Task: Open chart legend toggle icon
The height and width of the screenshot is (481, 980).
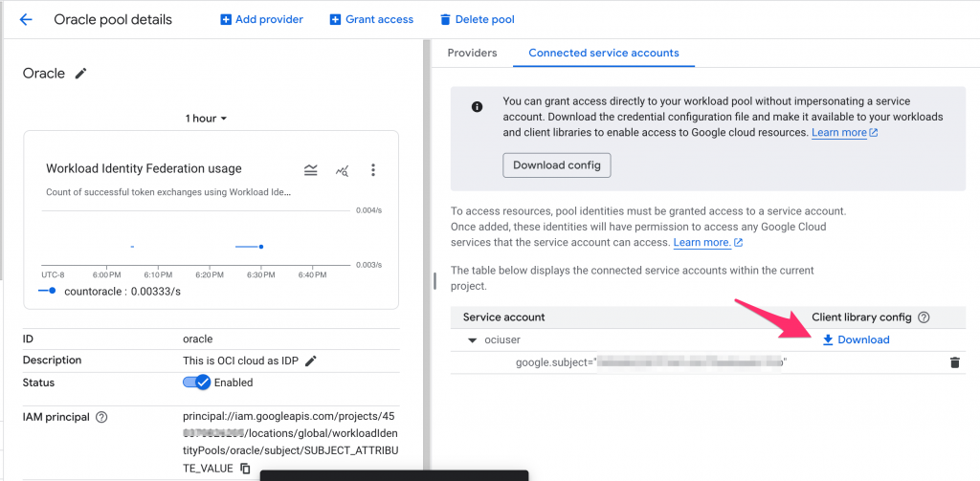Action: click(311, 170)
